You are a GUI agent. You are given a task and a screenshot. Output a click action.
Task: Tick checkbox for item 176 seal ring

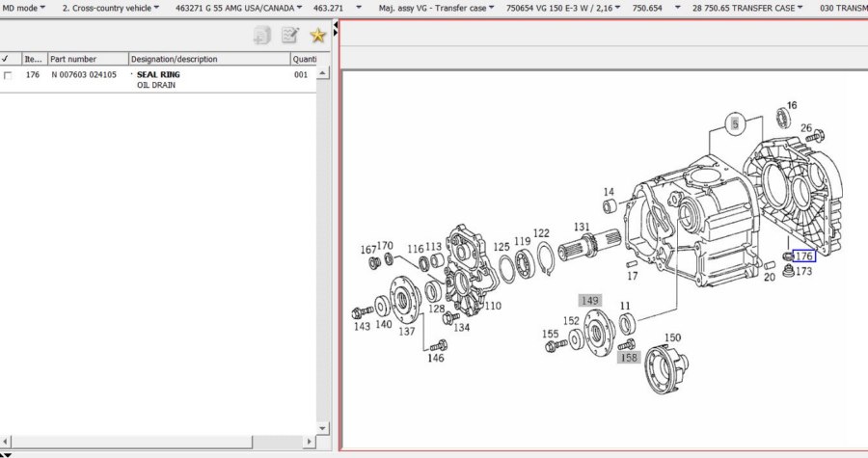[x=8, y=75]
